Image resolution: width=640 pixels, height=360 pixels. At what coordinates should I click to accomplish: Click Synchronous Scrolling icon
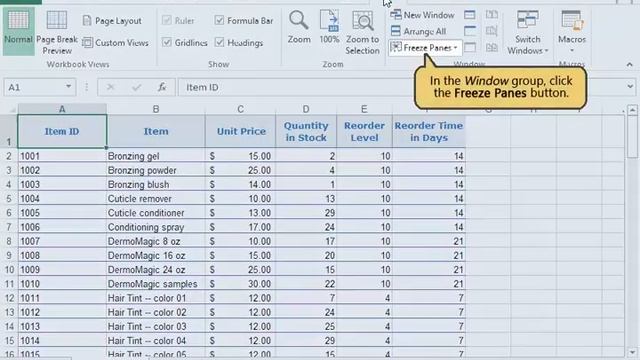(x=492, y=31)
